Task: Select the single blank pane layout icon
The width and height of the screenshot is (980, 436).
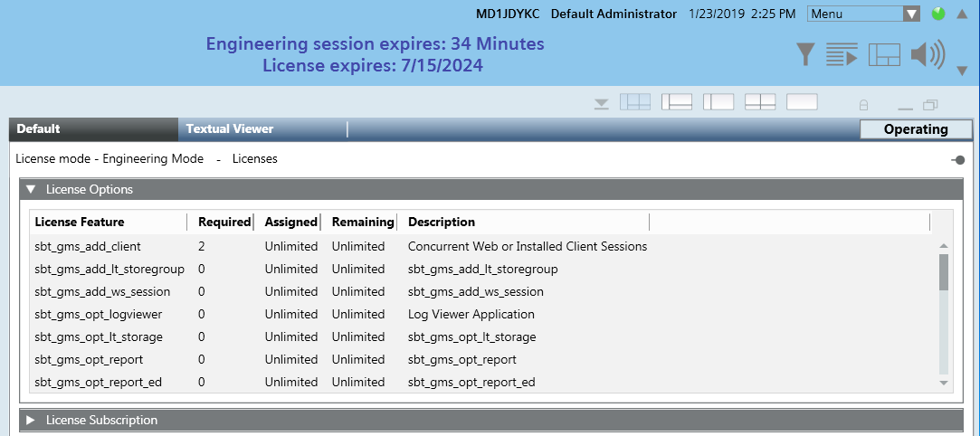Action: pyautogui.click(x=802, y=102)
